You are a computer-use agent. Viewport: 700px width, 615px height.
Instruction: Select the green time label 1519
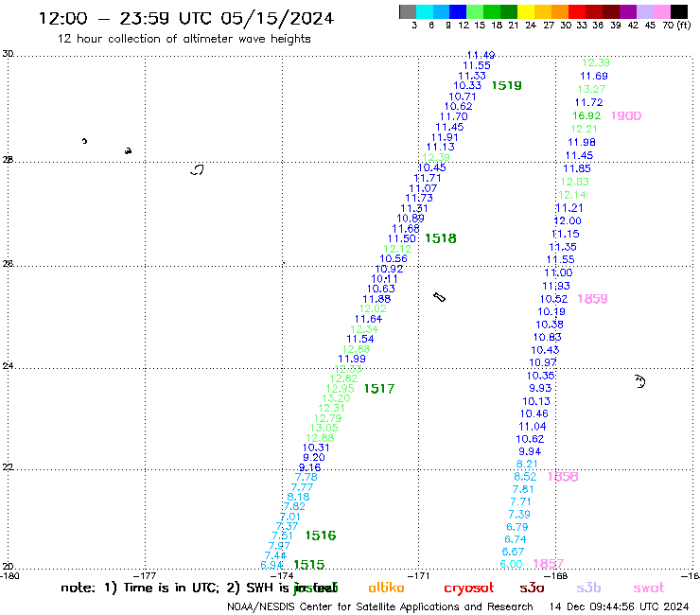click(x=506, y=85)
